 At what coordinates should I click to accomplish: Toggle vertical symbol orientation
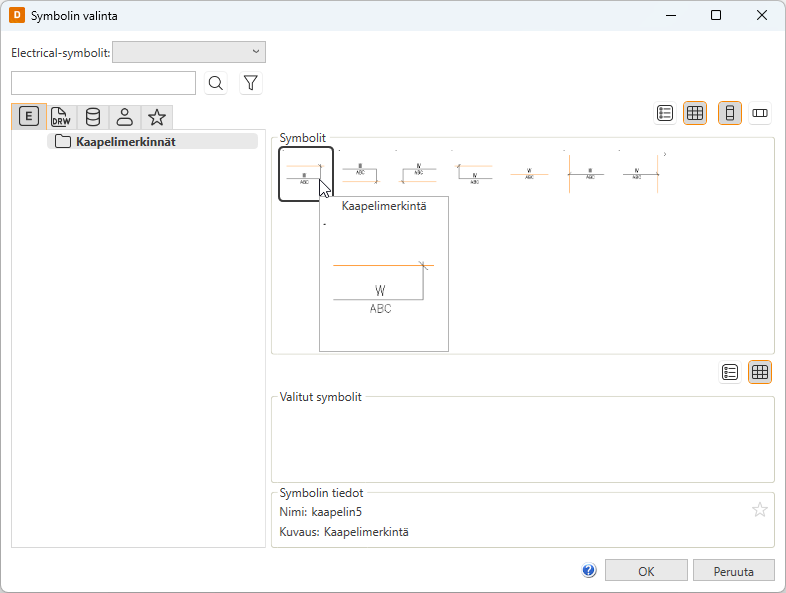[x=730, y=113]
